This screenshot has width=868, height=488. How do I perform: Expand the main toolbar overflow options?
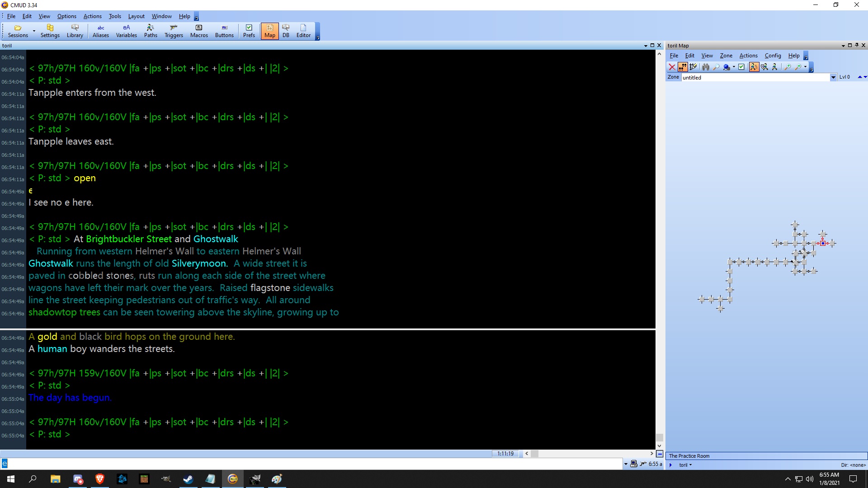click(x=317, y=32)
